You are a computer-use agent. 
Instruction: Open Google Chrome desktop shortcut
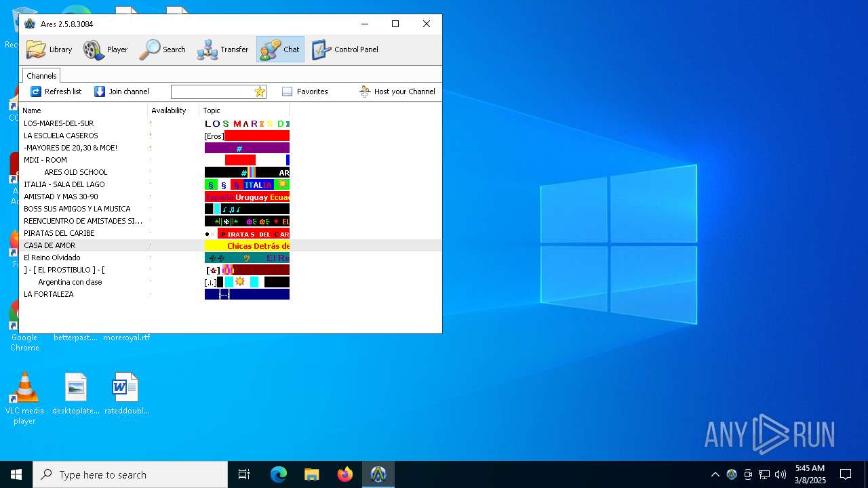(24, 325)
